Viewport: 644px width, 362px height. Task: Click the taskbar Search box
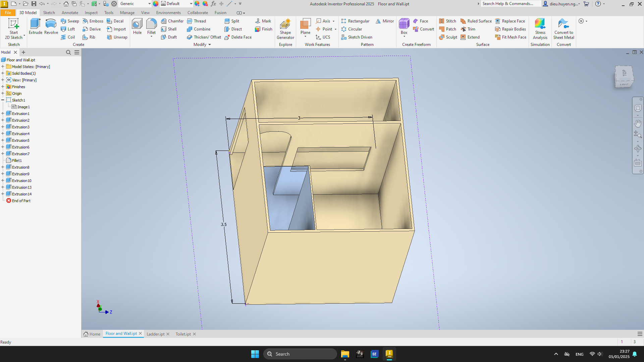pos(300,354)
